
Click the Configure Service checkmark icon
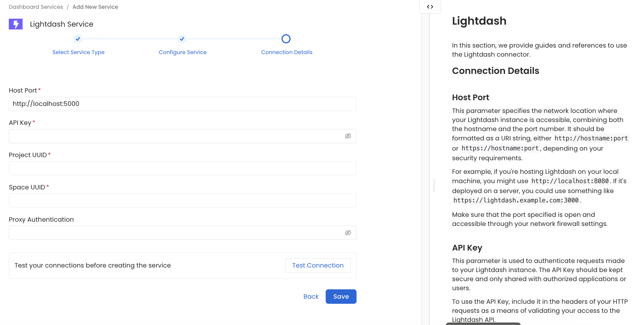pyautogui.click(x=182, y=39)
